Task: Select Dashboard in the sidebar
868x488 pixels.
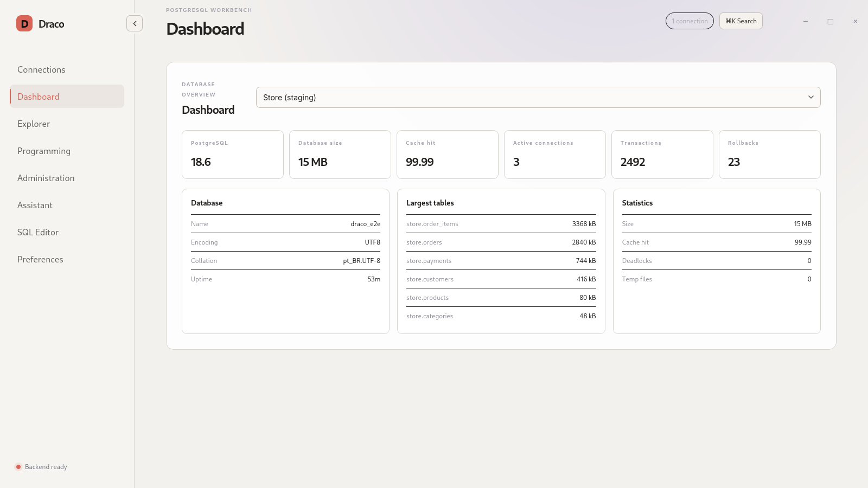Action: [x=67, y=97]
